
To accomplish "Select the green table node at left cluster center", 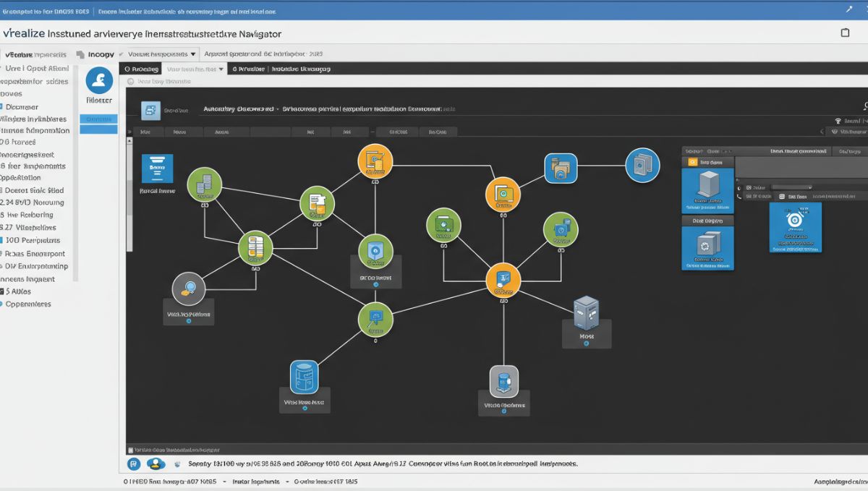I will [255, 248].
